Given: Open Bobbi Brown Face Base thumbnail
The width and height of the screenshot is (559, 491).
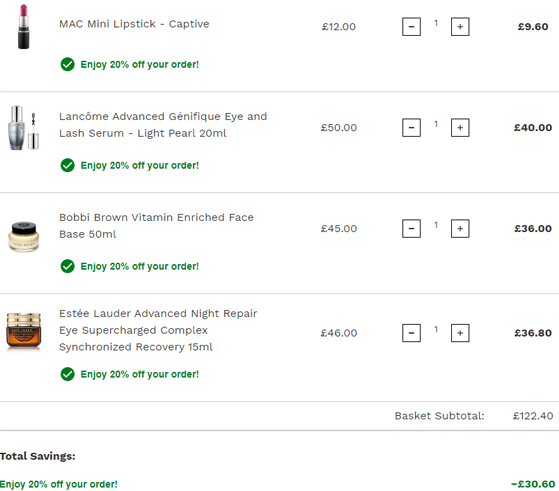Looking at the screenshot, I should [24, 237].
